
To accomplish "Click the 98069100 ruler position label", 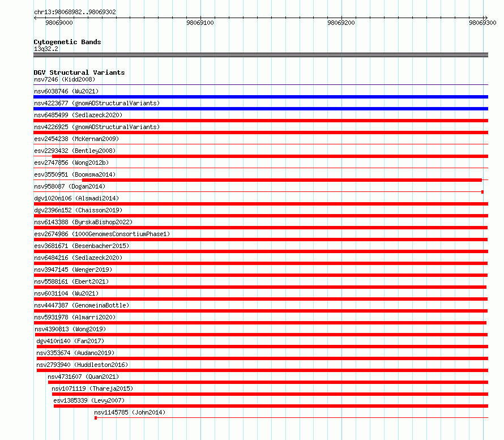I will pyautogui.click(x=200, y=23).
